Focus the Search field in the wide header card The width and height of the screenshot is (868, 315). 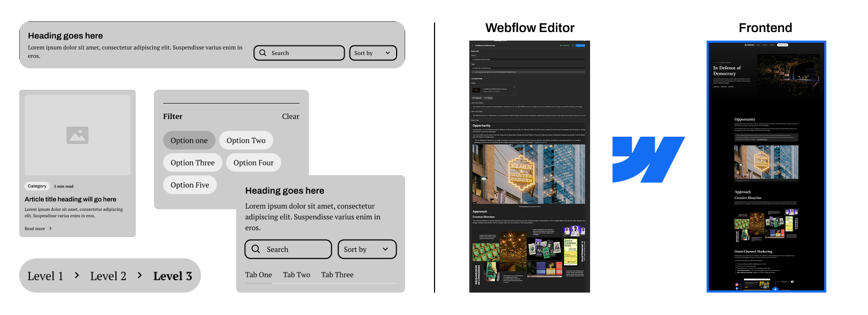coord(299,53)
